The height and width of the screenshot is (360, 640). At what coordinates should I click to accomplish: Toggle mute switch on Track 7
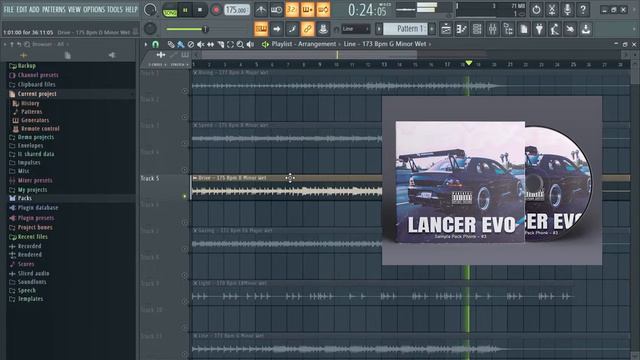click(184, 249)
